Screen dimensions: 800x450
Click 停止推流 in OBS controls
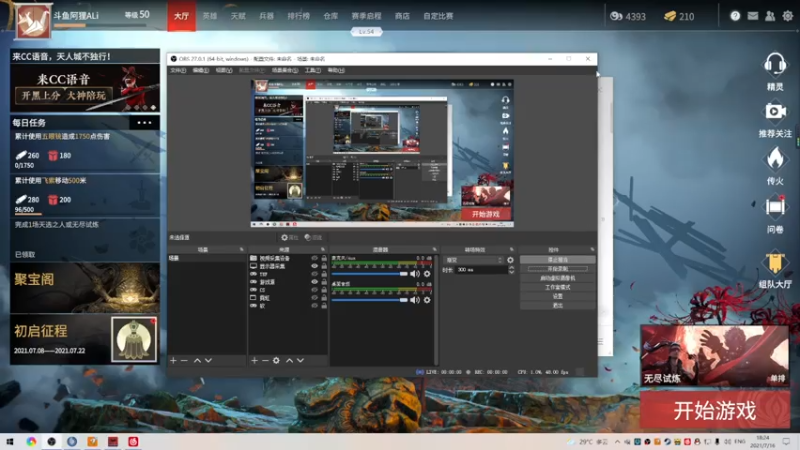click(x=557, y=260)
